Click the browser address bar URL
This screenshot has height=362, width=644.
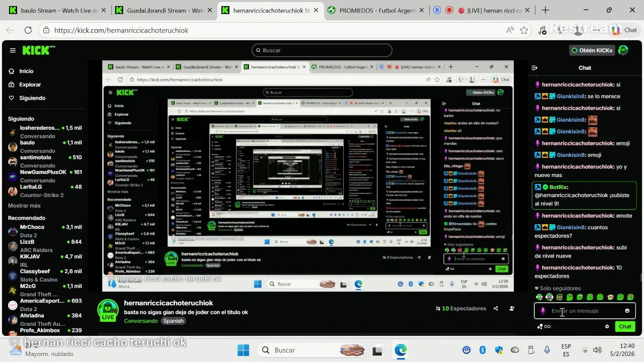point(121,30)
